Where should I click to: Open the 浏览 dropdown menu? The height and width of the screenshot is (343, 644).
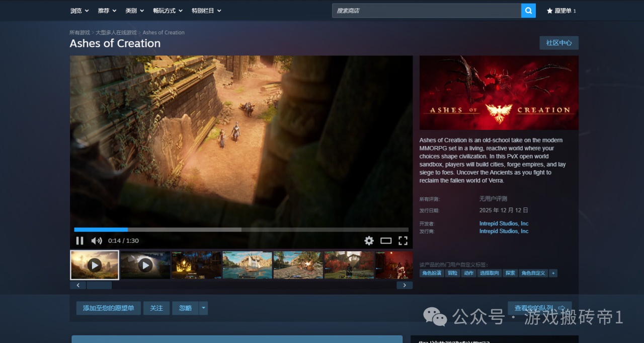click(79, 11)
